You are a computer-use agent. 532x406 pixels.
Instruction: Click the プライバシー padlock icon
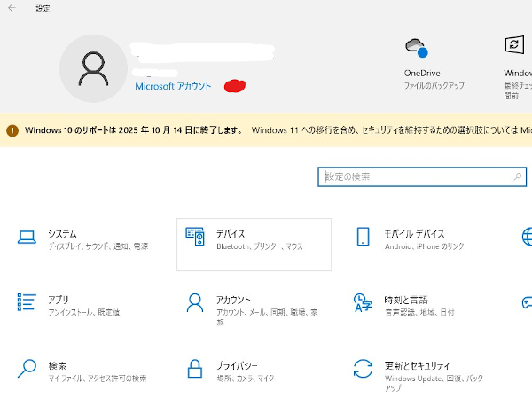coord(195,369)
